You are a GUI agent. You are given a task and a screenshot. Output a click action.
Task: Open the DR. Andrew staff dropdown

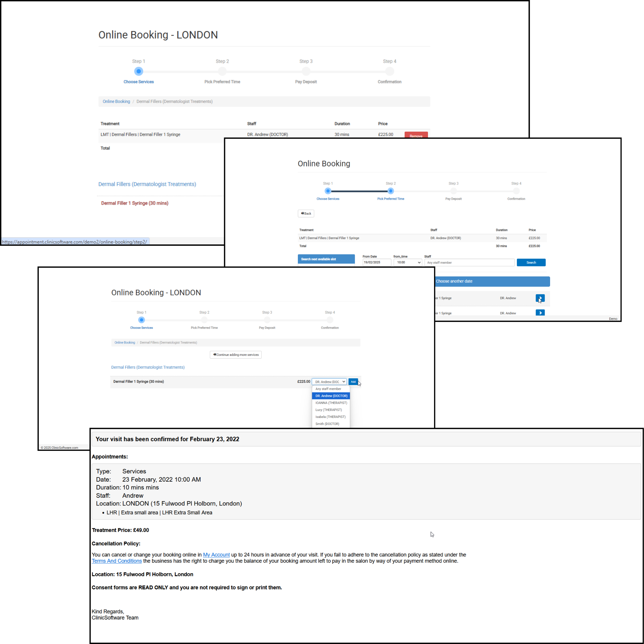point(329,382)
